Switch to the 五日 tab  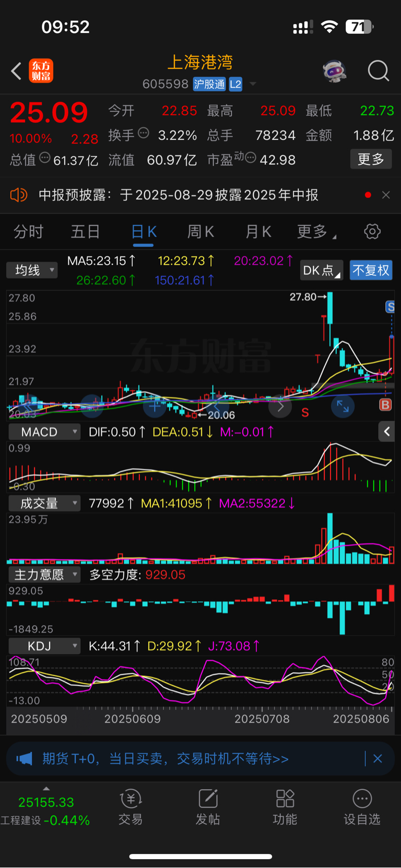85,231
